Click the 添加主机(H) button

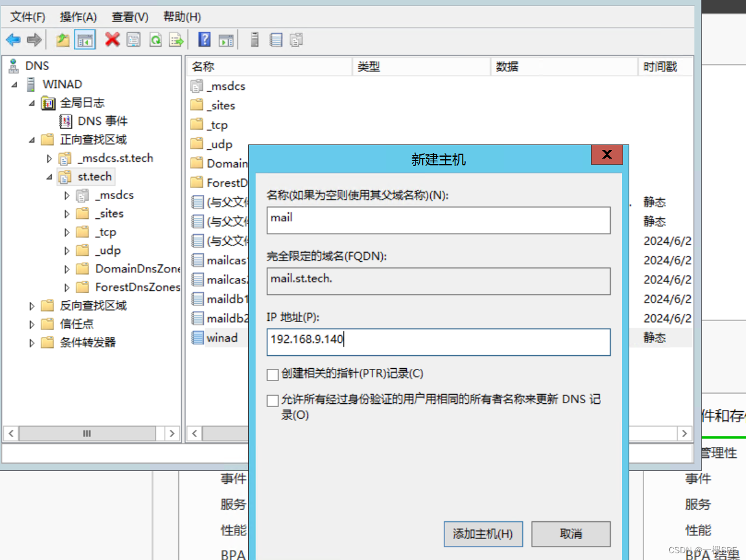click(483, 534)
